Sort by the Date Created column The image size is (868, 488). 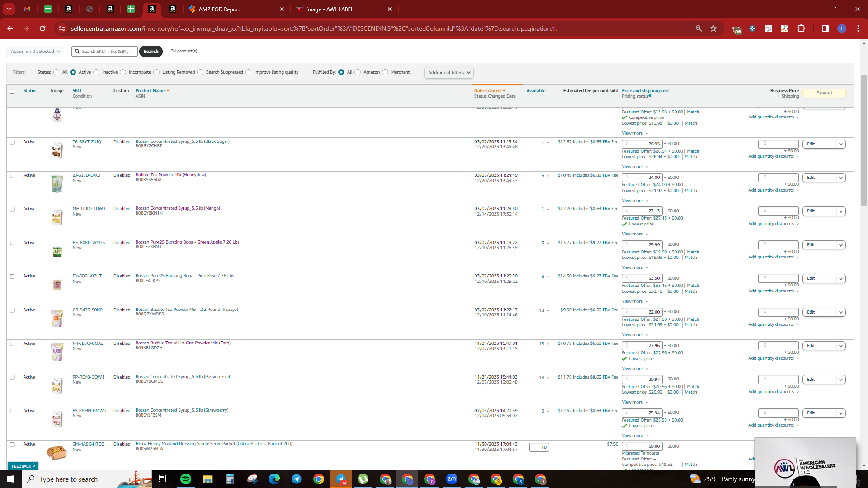(x=490, y=91)
